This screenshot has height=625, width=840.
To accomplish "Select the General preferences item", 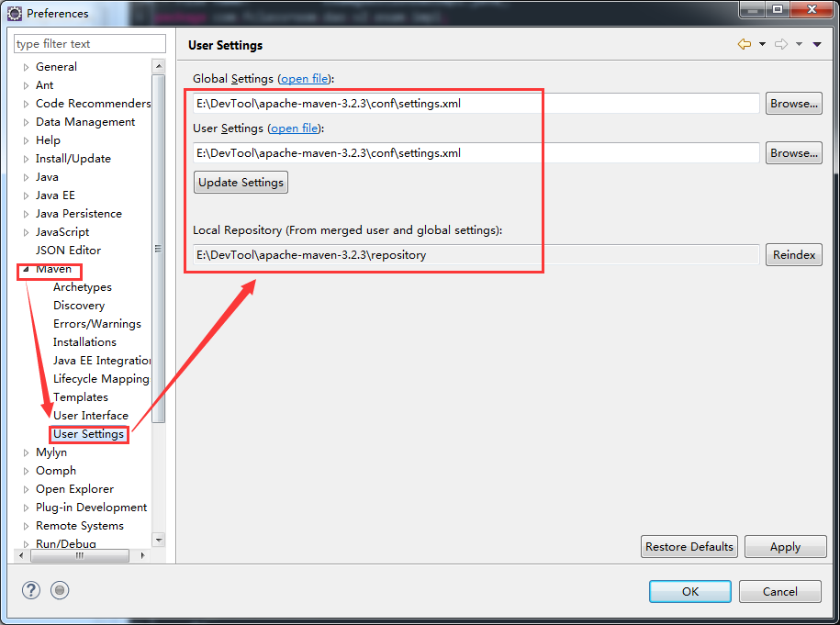I will [x=56, y=67].
